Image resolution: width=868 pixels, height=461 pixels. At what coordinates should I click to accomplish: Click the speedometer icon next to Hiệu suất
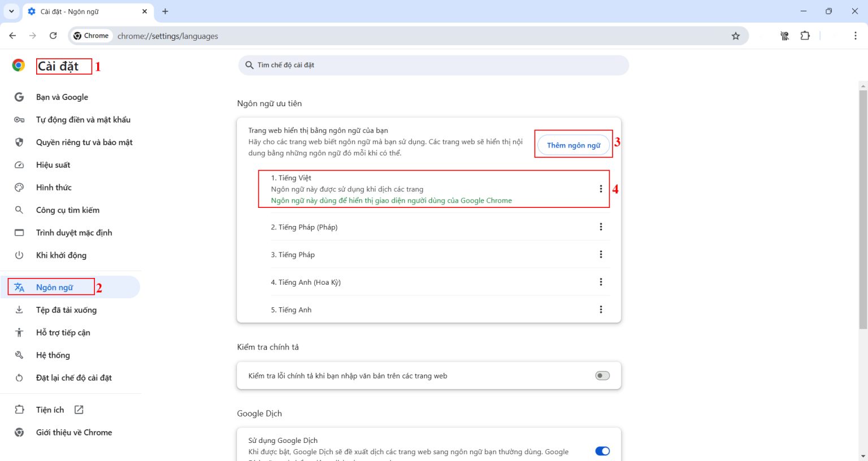pos(19,164)
